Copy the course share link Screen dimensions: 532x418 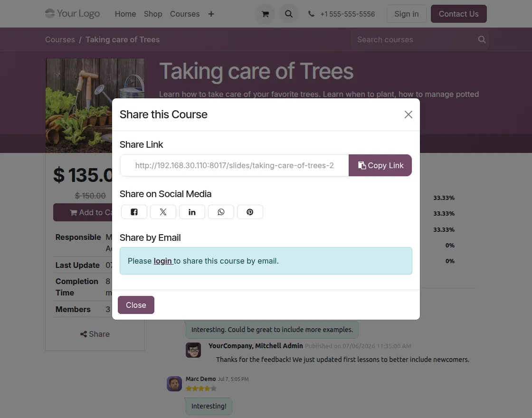[x=380, y=165]
